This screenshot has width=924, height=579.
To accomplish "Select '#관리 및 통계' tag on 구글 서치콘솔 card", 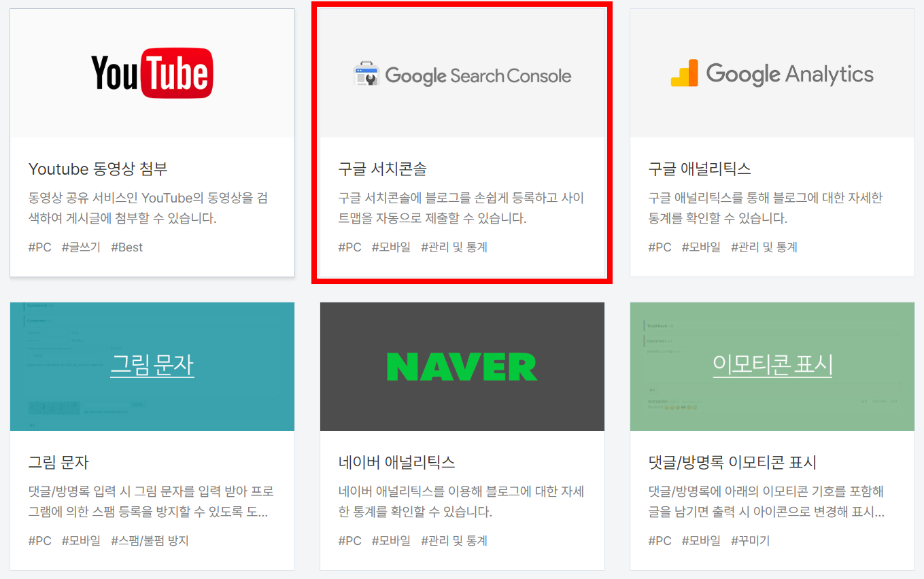I will click(x=454, y=247).
